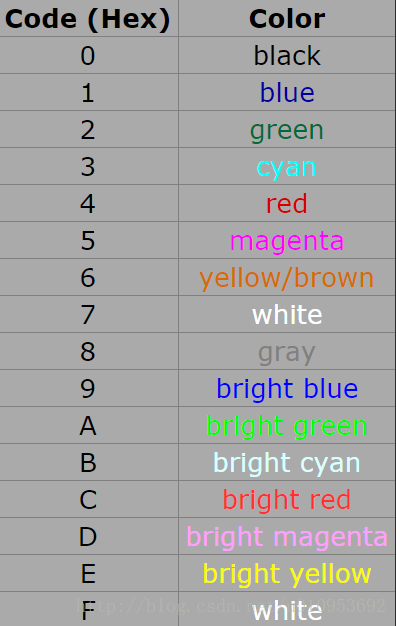Select the code cell '8'
Image resolution: width=397 pixels, height=626 pixels.
click(89, 351)
